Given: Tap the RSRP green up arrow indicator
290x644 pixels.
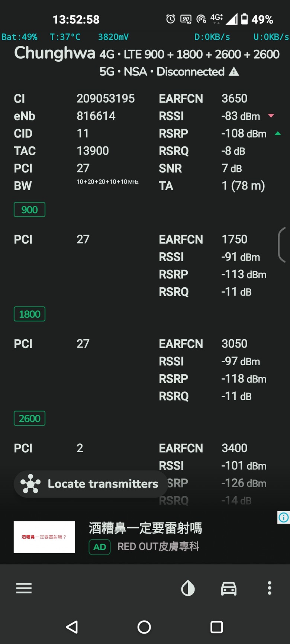Looking at the screenshot, I should pos(277,133).
